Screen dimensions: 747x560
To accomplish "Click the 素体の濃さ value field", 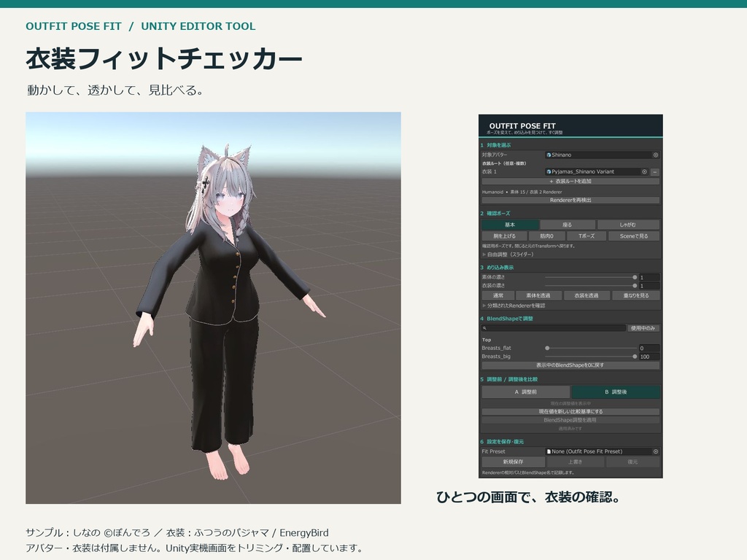I will (x=649, y=277).
